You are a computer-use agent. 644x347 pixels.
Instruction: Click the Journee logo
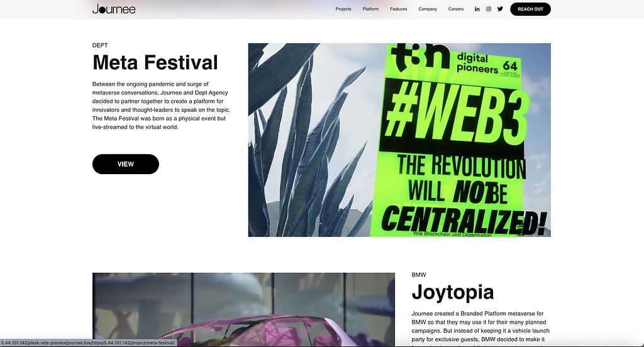tap(114, 9)
